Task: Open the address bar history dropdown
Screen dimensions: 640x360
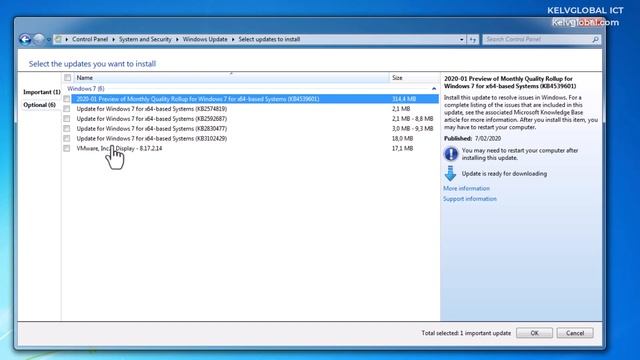Action: pos(462,40)
